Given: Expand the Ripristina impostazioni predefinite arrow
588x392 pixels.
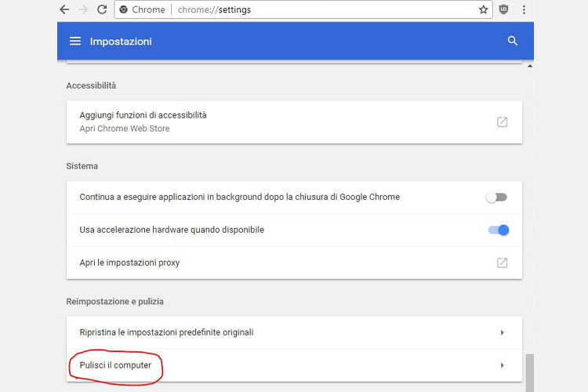Looking at the screenshot, I should click(502, 332).
